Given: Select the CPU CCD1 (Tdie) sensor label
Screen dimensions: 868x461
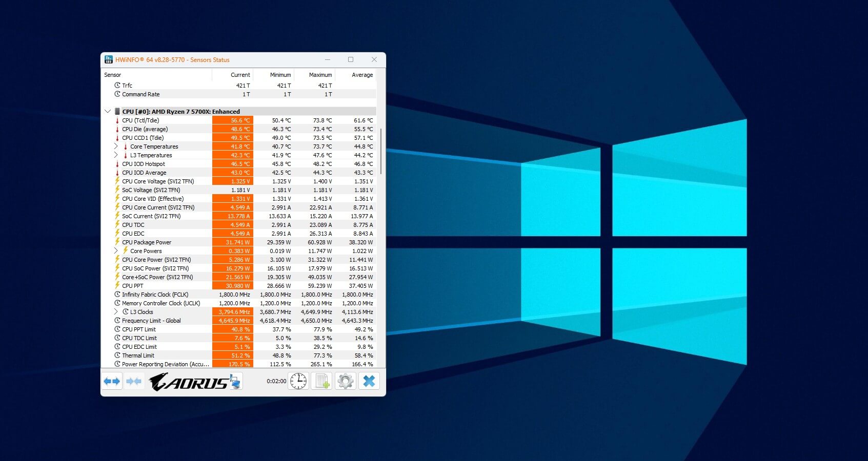Looking at the screenshot, I should click(143, 138).
